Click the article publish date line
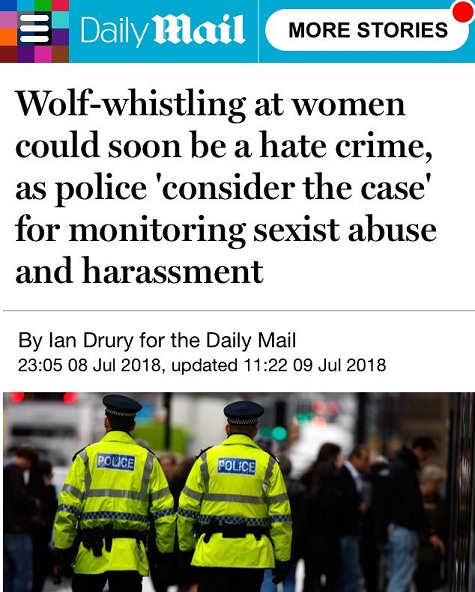Viewport: 475px width, 592px height. click(202, 365)
